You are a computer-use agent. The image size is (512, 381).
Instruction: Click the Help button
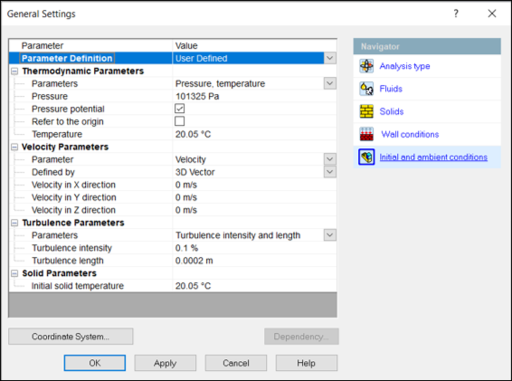[x=306, y=363]
